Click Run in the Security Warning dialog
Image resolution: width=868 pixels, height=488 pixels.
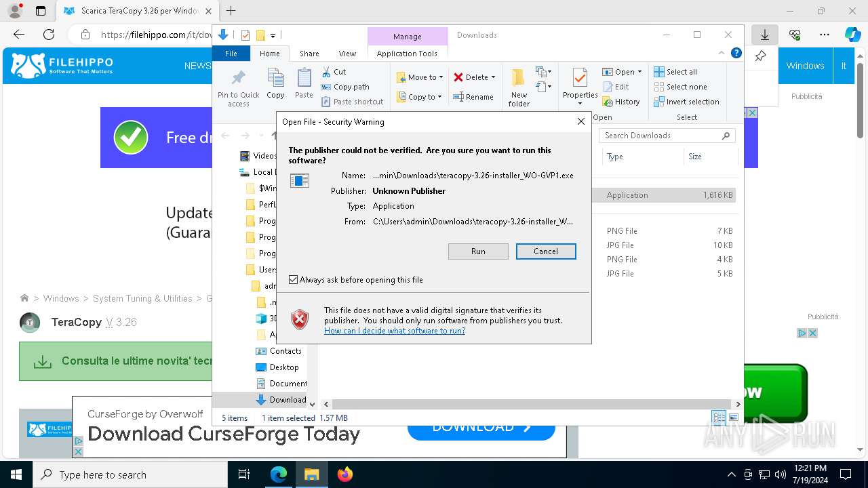pos(478,251)
